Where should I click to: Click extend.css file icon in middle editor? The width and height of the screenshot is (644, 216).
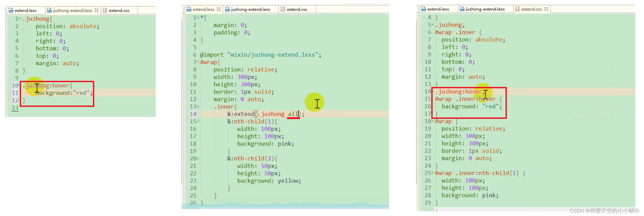[x=283, y=9]
